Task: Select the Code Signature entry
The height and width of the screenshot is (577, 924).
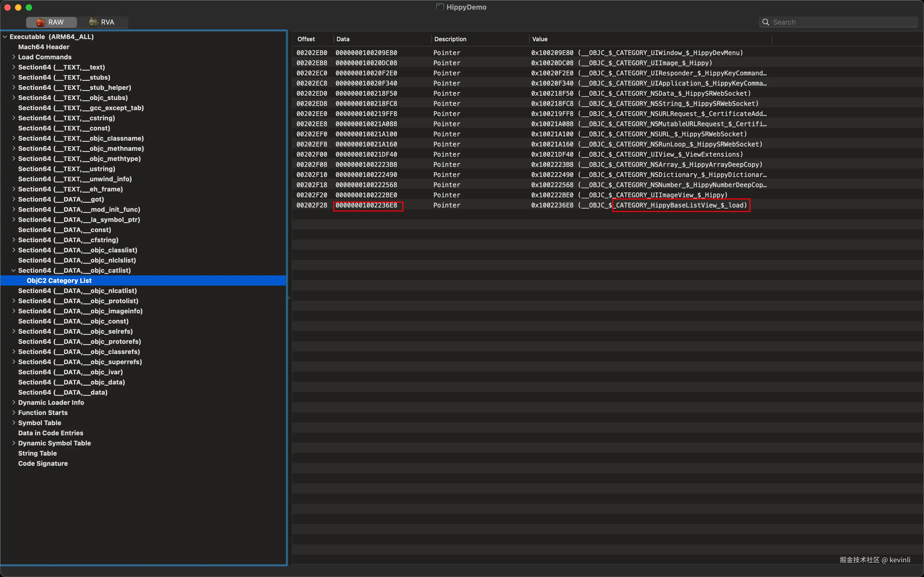Action: 43,463
